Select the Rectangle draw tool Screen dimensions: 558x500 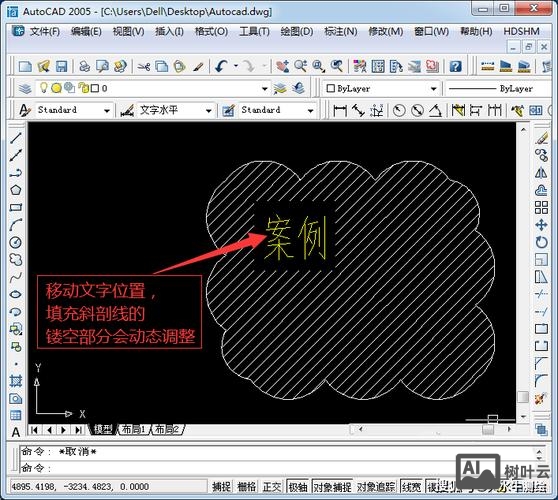[x=16, y=207]
